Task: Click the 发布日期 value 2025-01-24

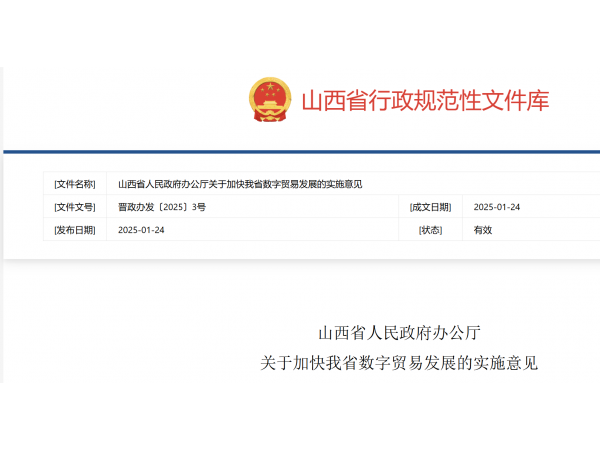Action: [141, 229]
